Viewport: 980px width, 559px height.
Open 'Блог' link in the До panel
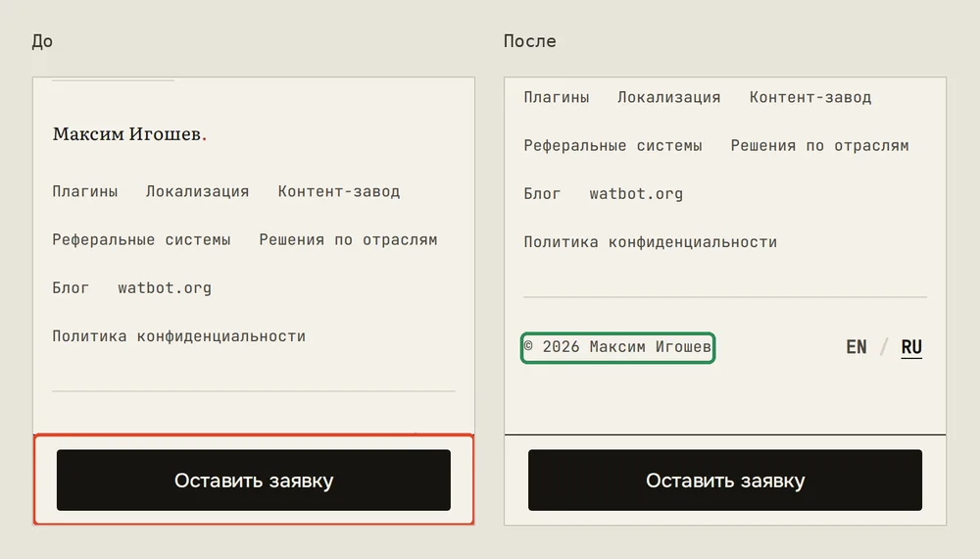pyautogui.click(x=71, y=287)
